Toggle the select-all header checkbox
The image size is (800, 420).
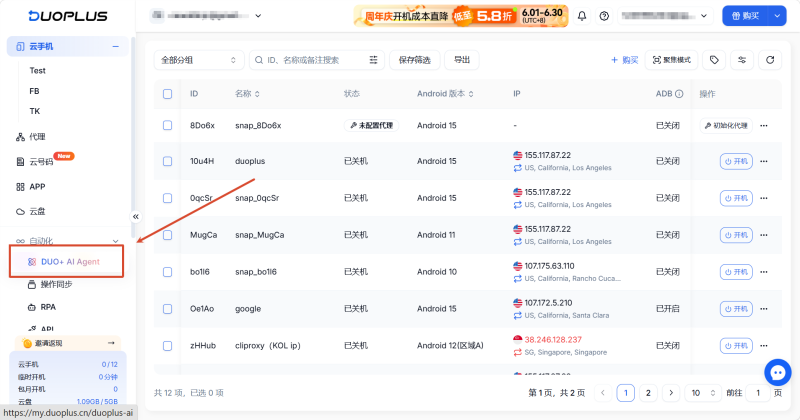167,94
